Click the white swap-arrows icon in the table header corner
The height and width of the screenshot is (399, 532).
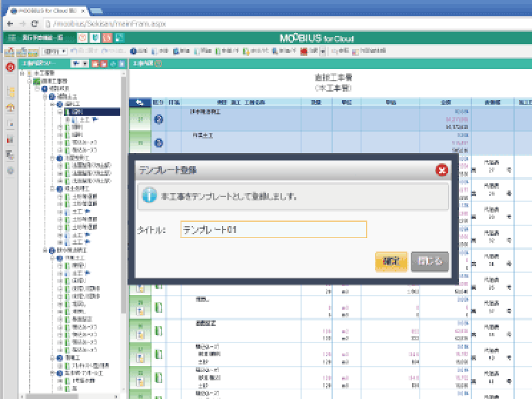[140, 102]
